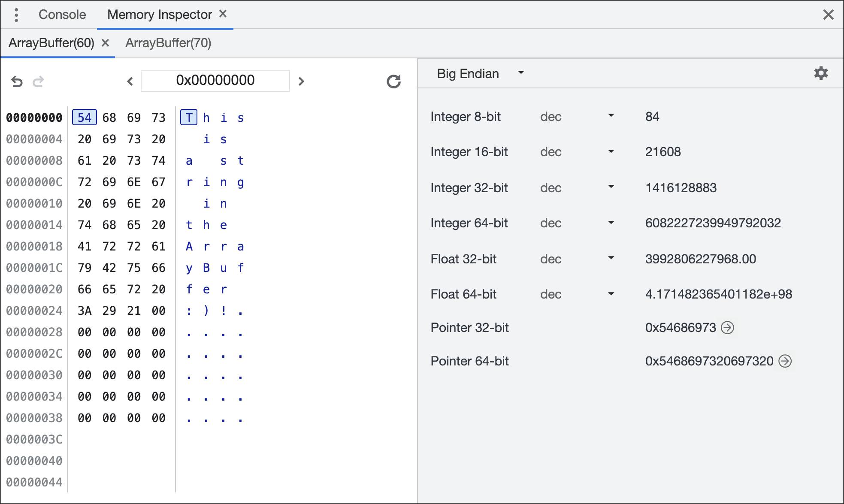Click the navigate forward icon in Memory Inspector
The height and width of the screenshot is (504, 844).
coord(38,81)
